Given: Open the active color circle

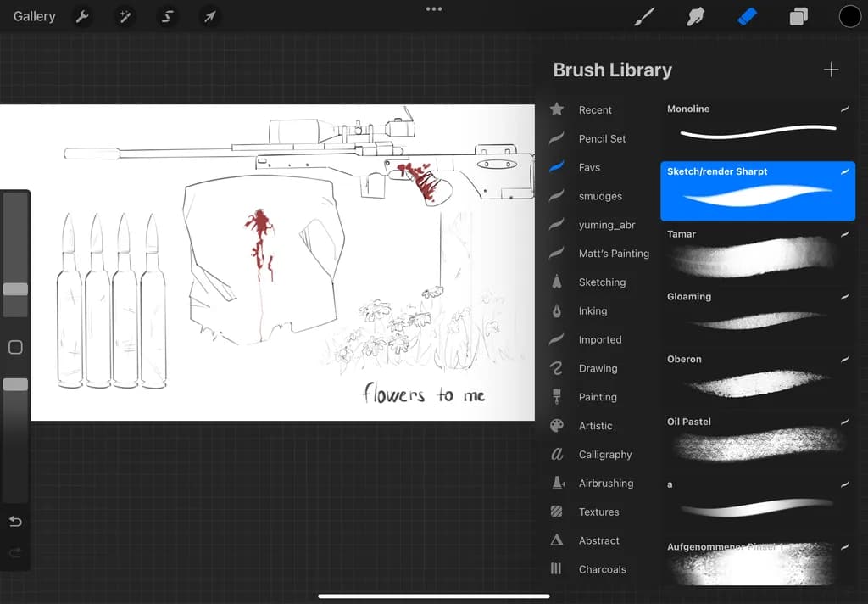Looking at the screenshot, I should coord(849,17).
